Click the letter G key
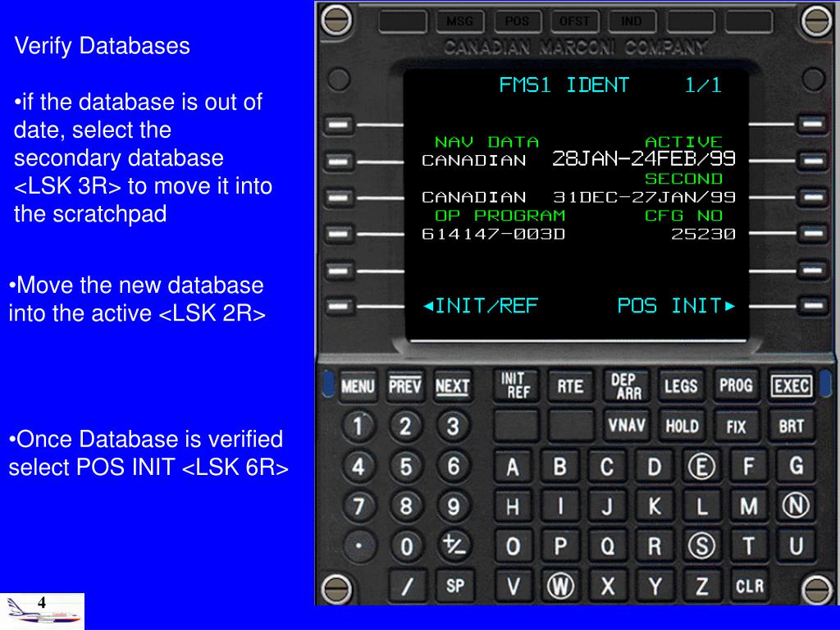The image size is (840, 630). (796, 466)
